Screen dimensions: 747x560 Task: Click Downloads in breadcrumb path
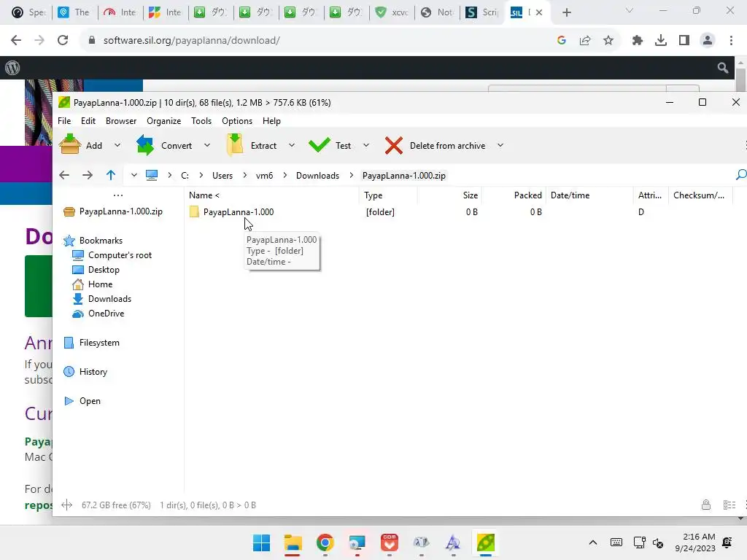pyautogui.click(x=318, y=175)
